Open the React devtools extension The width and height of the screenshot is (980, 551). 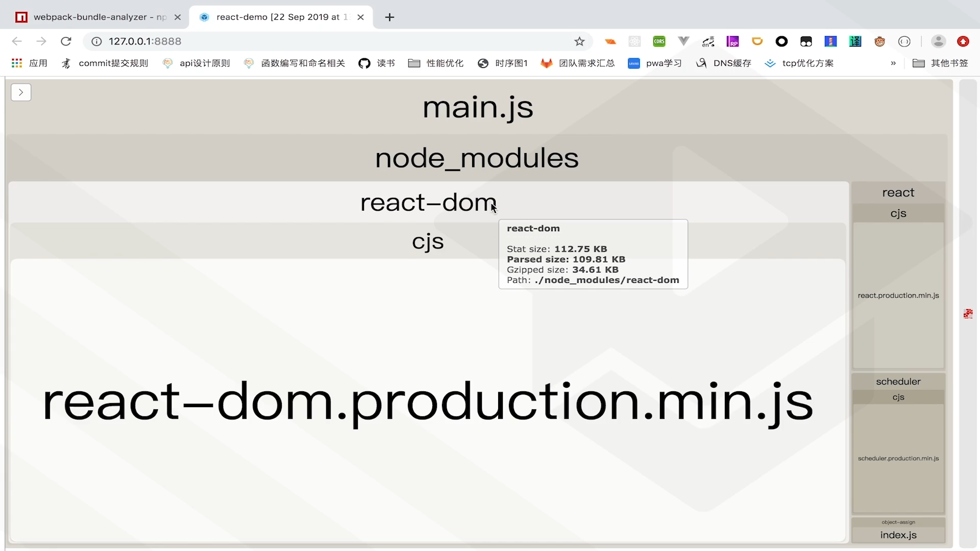click(634, 41)
